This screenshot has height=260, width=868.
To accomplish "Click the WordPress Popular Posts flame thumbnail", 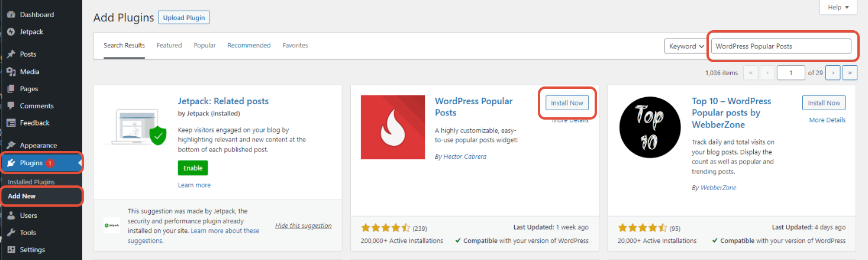I will pos(393,127).
